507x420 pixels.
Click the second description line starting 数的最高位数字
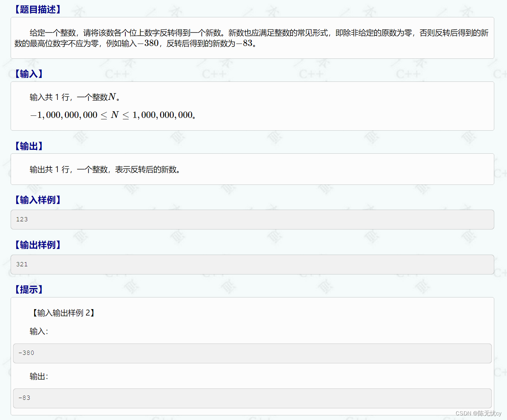coord(135,44)
